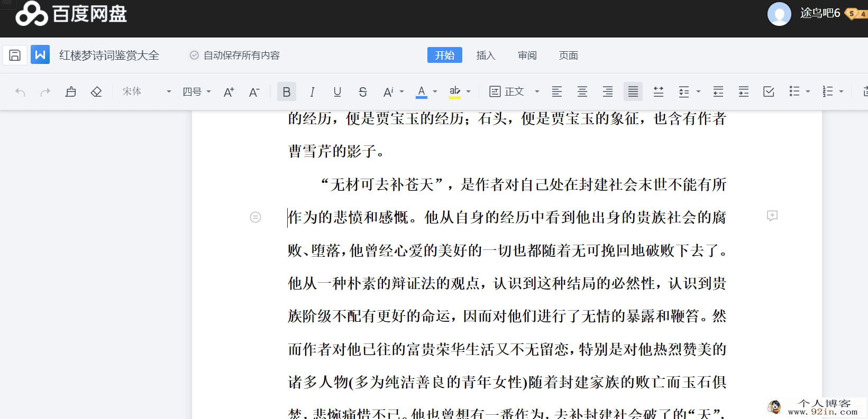Undo the last edit

(x=20, y=92)
